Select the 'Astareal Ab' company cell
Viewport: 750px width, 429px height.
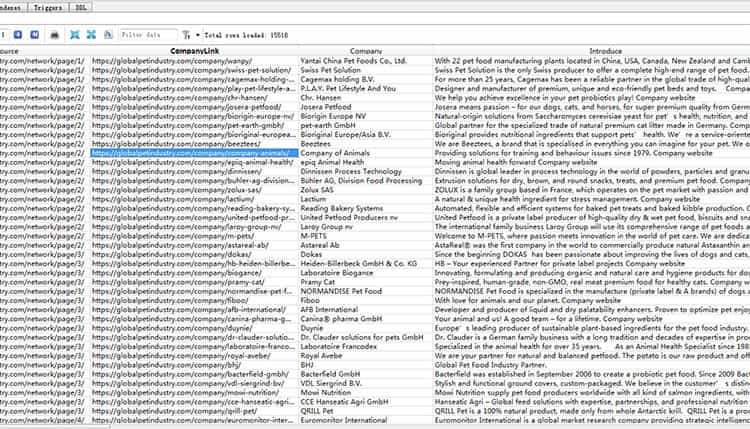click(366, 245)
